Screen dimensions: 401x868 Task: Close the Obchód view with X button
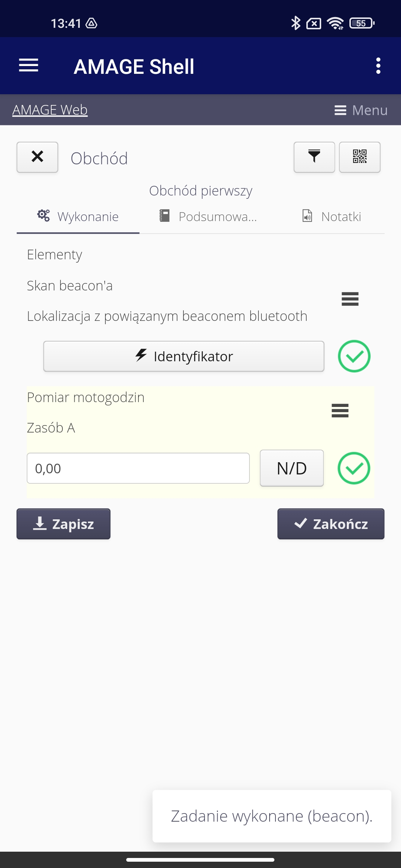click(x=38, y=157)
